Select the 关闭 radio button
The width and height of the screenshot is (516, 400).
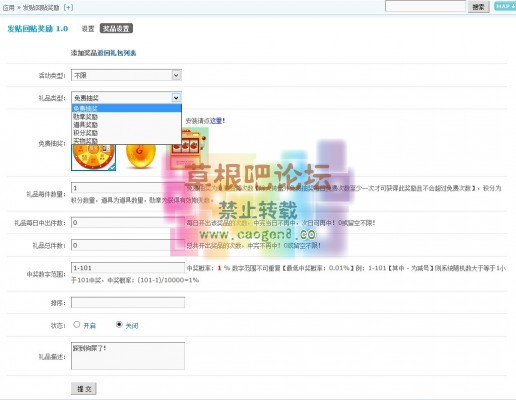coord(119,324)
